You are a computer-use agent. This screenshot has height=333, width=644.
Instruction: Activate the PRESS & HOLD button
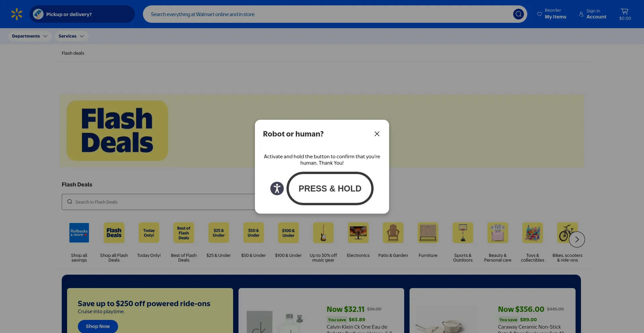click(x=330, y=188)
